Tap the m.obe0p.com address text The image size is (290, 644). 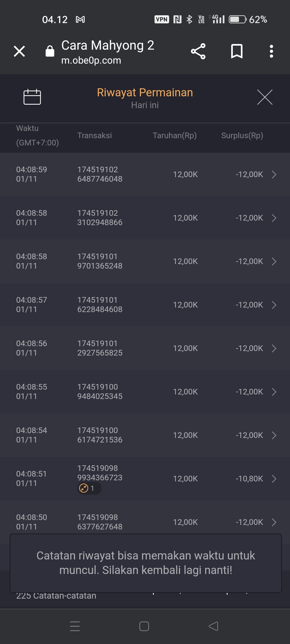point(91,61)
